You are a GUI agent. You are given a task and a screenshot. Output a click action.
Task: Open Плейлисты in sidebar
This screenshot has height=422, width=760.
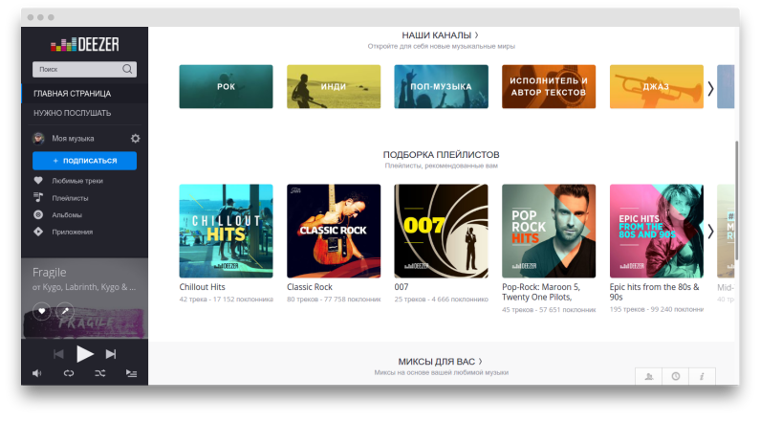[70, 198]
